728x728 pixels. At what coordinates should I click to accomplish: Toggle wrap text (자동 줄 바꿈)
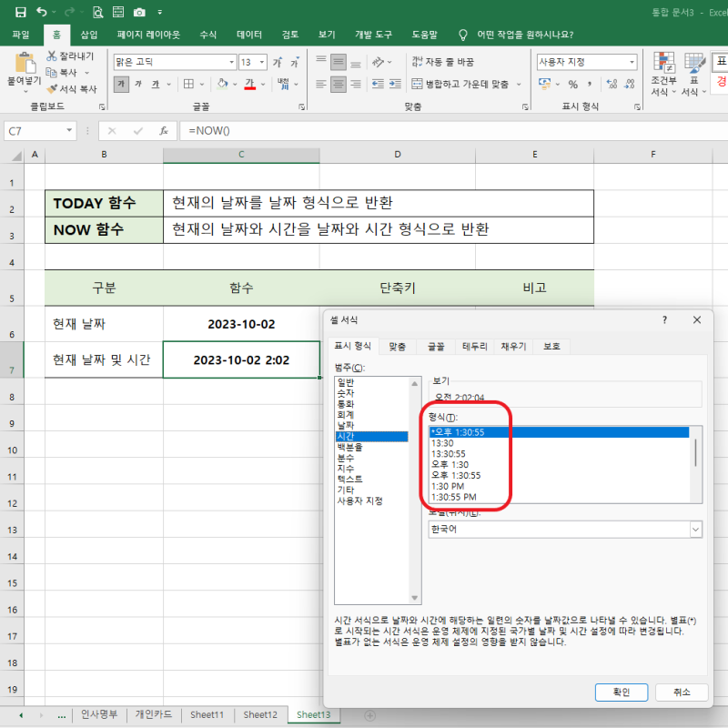point(442,62)
